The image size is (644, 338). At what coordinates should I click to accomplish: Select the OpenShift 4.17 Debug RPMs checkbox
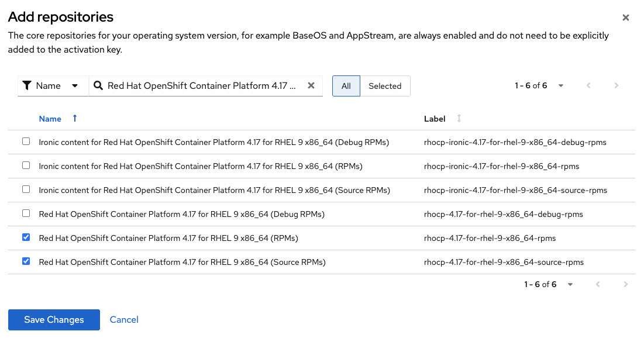click(26, 213)
